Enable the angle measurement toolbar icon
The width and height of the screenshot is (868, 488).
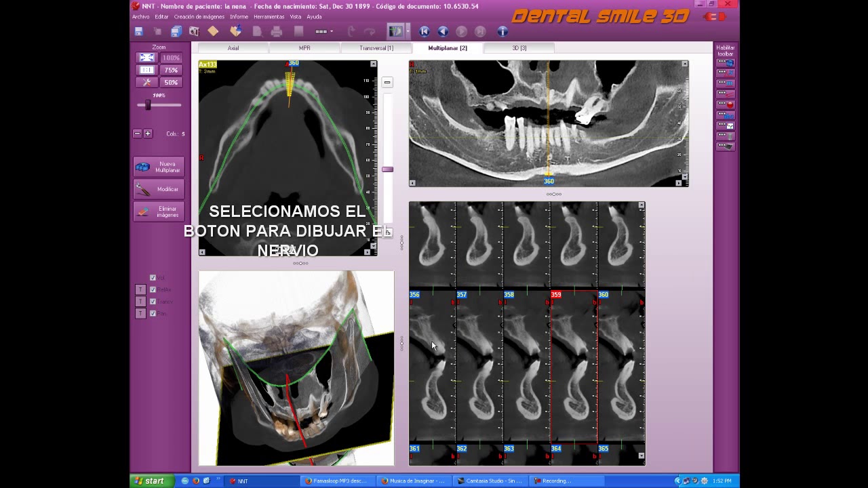(726, 73)
